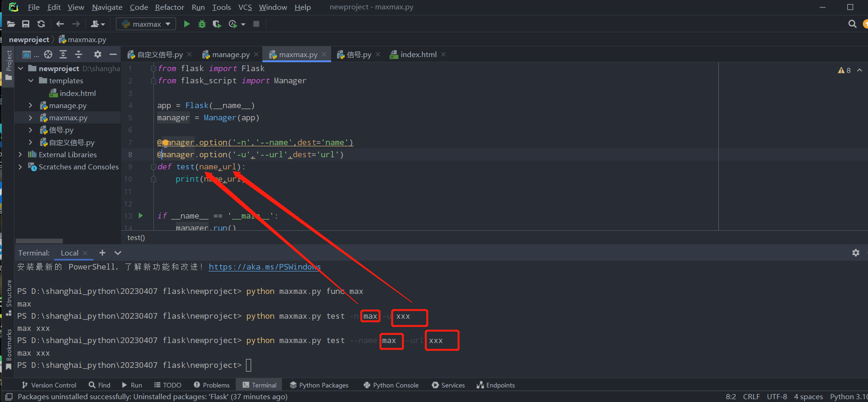This screenshot has height=402, width=868.
Task: Open maxmax run configuration dropdown
Action: [146, 24]
